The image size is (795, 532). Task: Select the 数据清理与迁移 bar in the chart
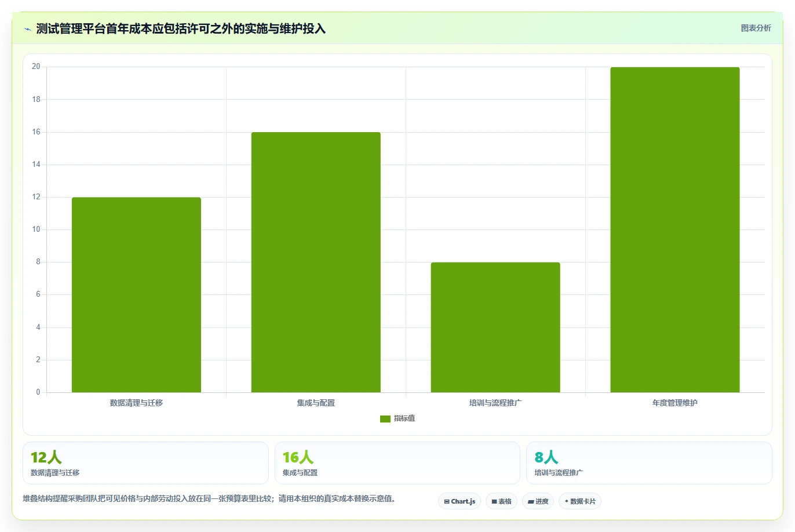pos(136,295)
